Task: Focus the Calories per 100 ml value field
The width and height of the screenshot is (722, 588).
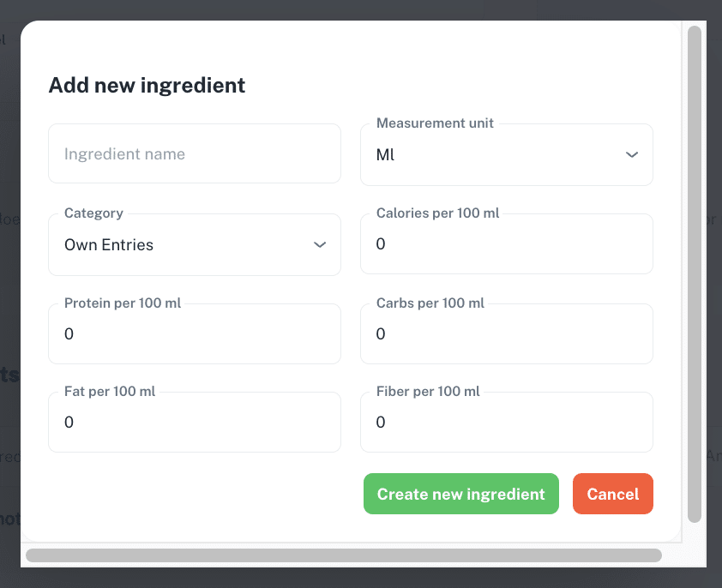Action: (507, 243)
